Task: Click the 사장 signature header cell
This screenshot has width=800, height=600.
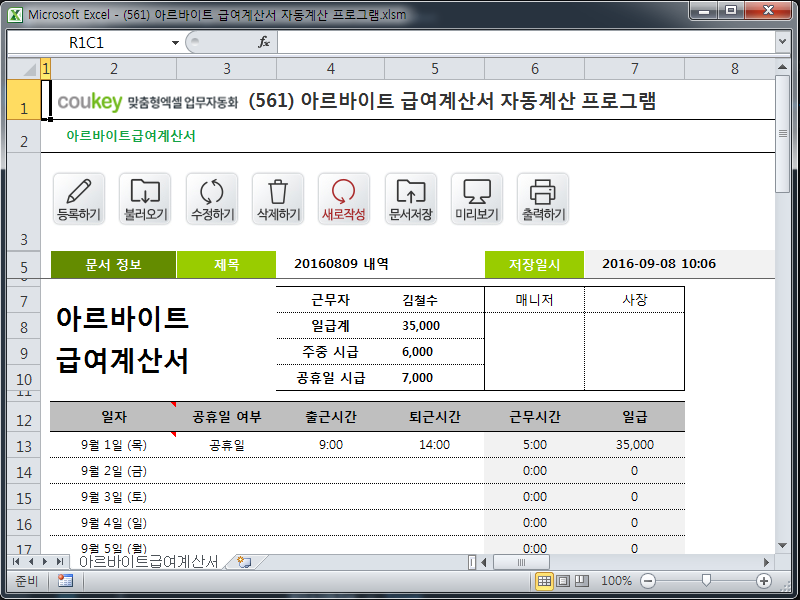Action: [634, 300]
